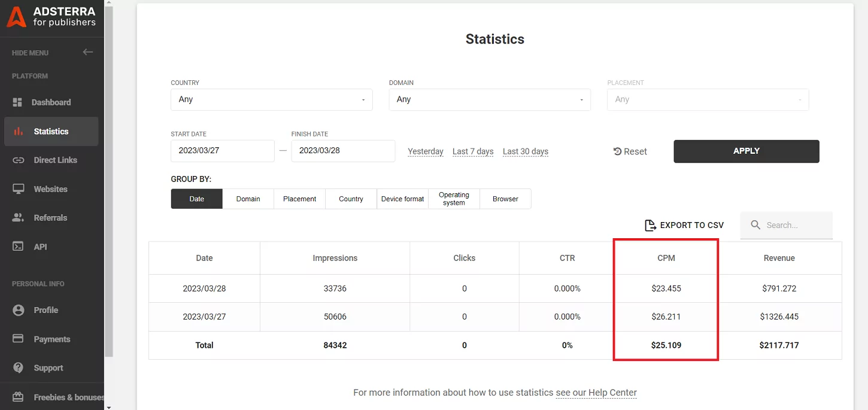The image size is (868, 410).
Task: Group statistics by Domain
Action: tap(248, 199)
